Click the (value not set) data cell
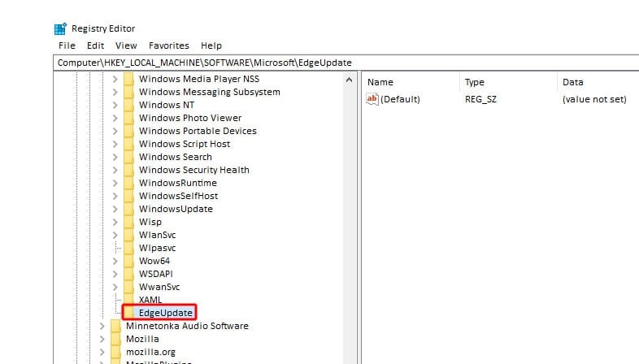 [594, 99]
